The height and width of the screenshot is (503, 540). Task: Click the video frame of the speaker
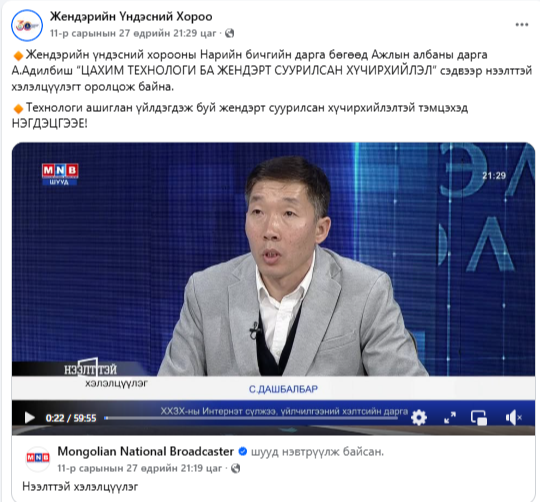pyautogui.click(x=273, y=259)
